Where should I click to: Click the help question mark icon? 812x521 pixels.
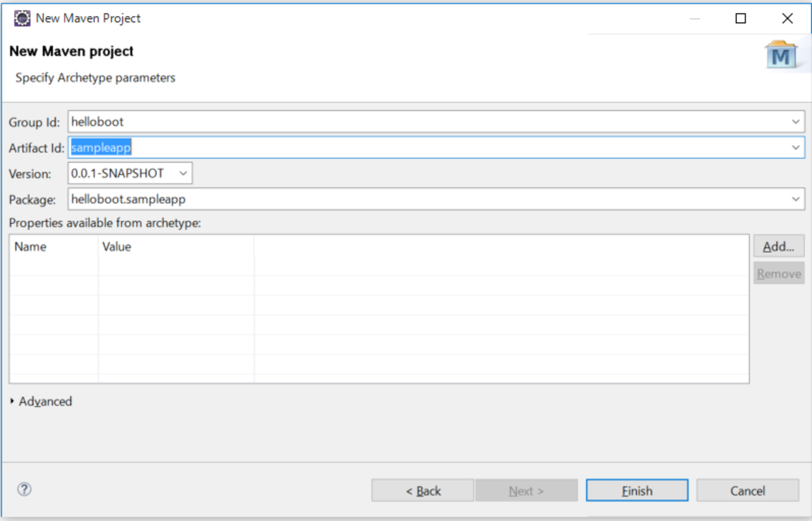click(24, 490)
